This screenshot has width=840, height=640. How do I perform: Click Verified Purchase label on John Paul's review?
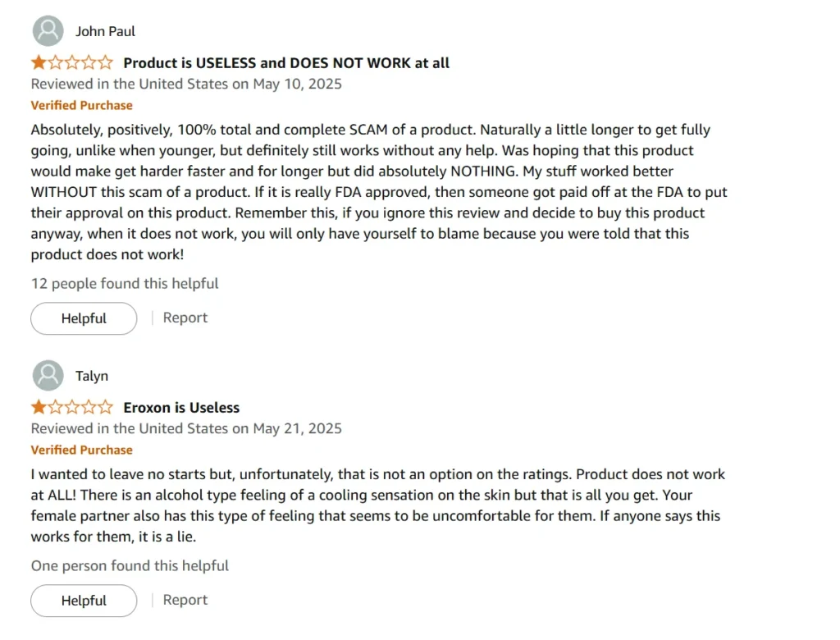click(81, 106)
